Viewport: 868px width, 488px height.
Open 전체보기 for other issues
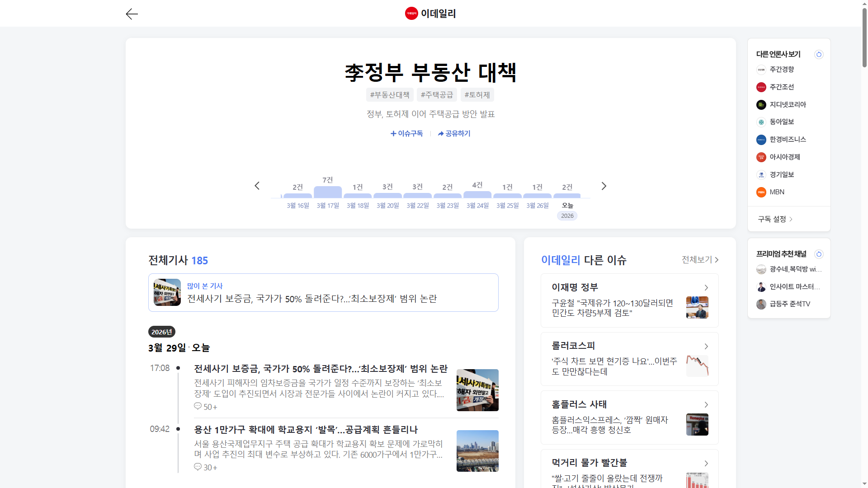click(x=699, y=260)
